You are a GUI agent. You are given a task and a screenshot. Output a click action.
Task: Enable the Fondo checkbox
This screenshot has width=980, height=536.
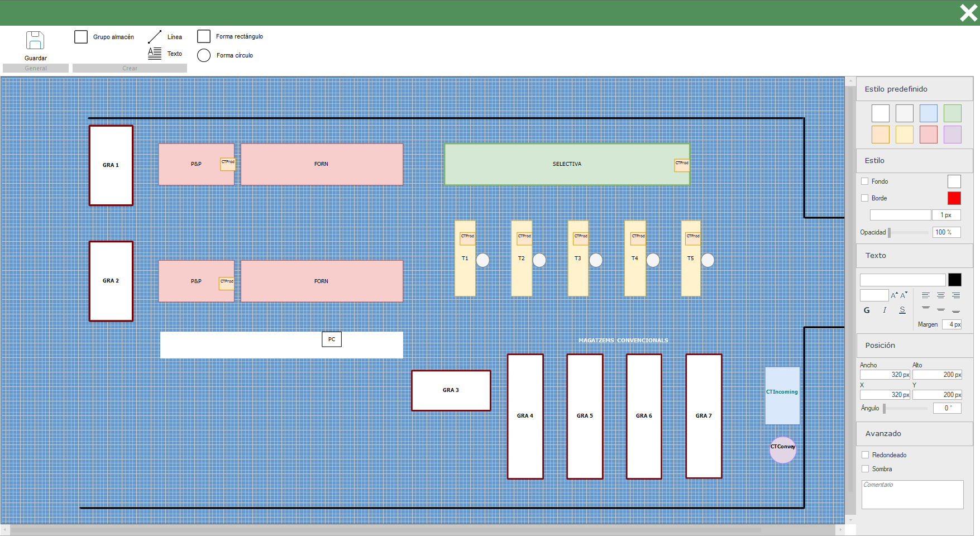pyautogui.click(x=865, y=181)
